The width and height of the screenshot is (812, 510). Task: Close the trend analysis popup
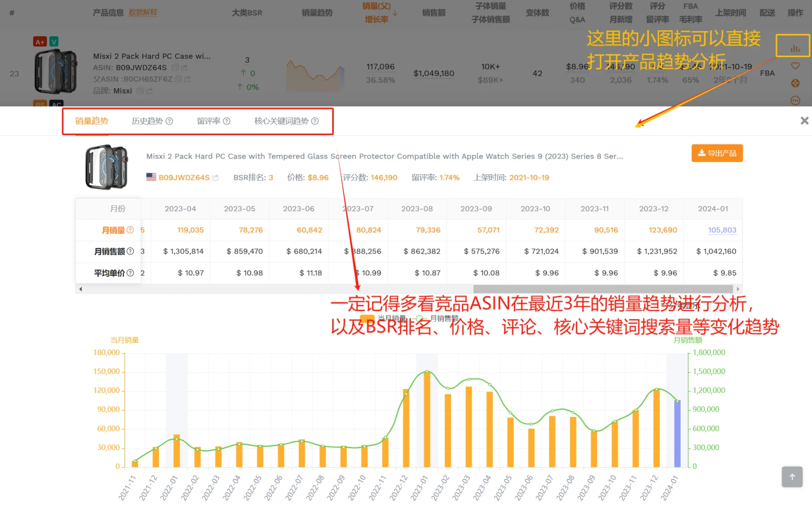(x=804, y=120)
